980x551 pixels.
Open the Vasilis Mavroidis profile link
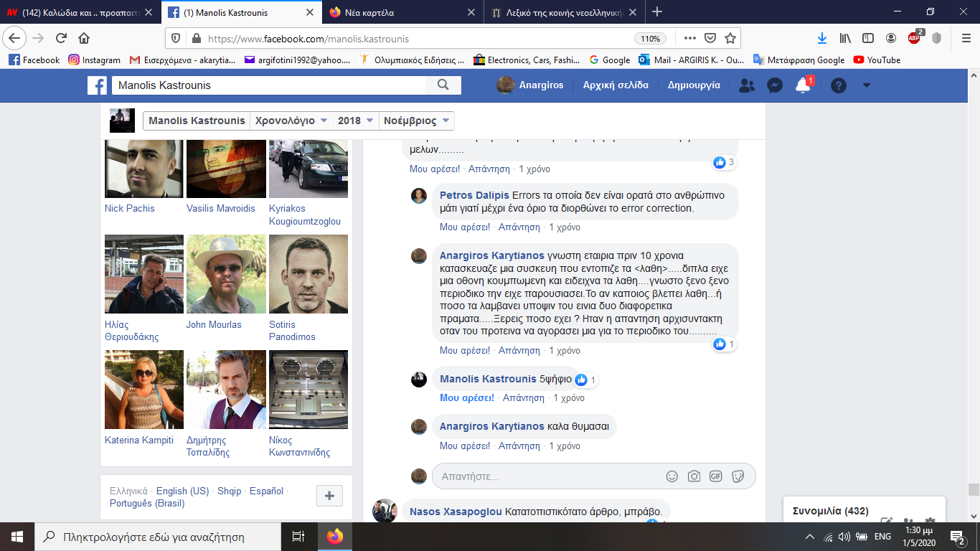pos(221,209)
